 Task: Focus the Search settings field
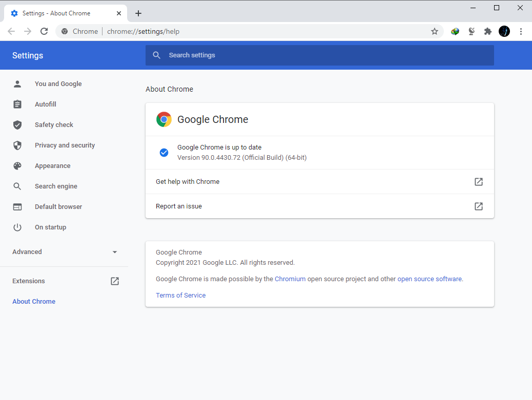pyautogui.click(x=320, y=55)
